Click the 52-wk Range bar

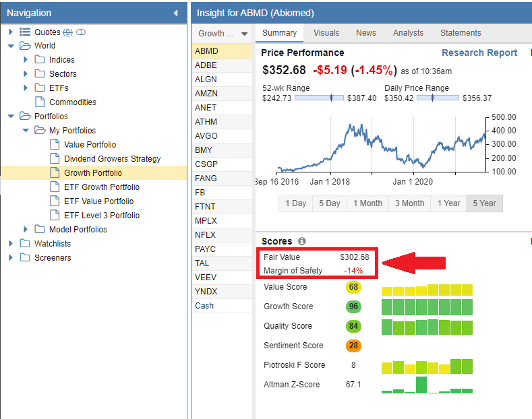(319, 98)
